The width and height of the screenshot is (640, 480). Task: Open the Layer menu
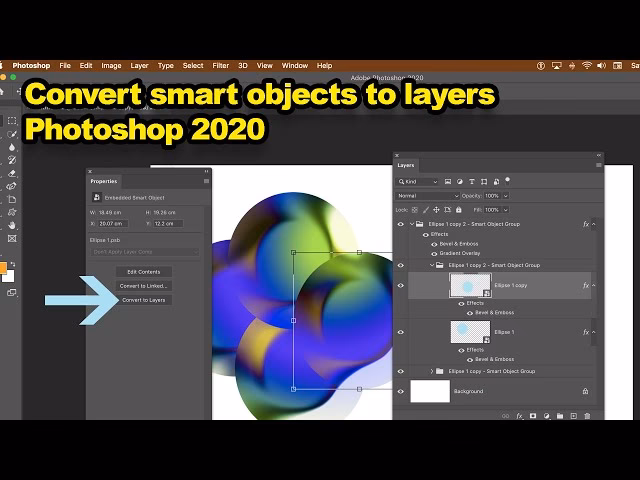point(139,66)
